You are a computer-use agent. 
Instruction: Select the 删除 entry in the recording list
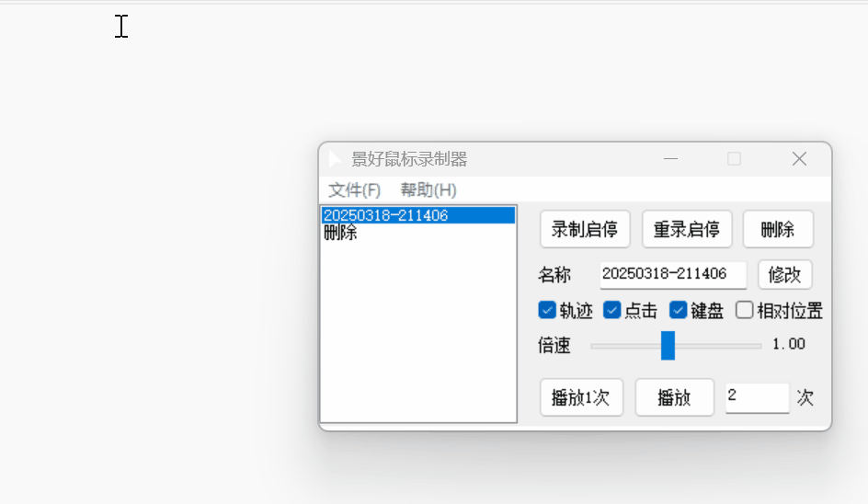(418, 233)
